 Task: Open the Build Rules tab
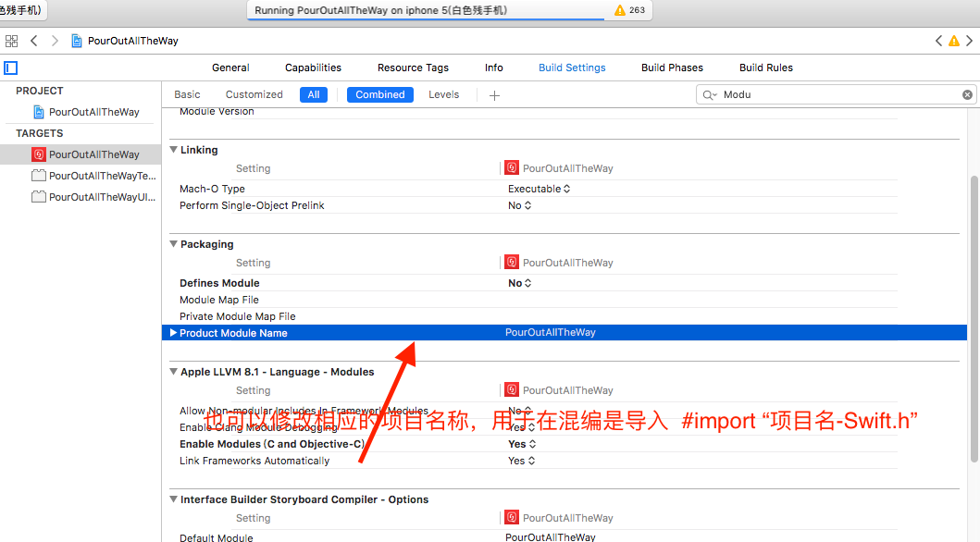click(x=765, y=68)
